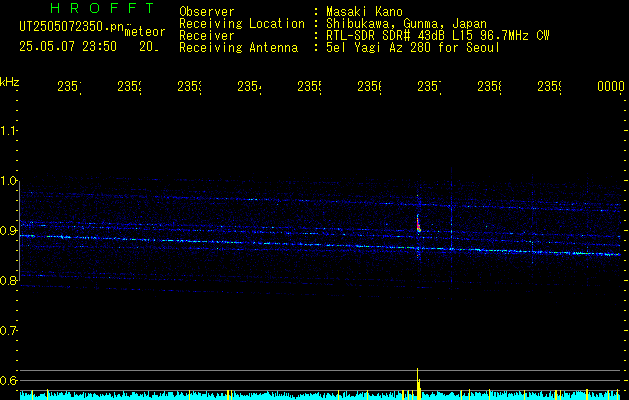
Task: Select 'Shibukawa, Gunma, Japan' location text
Action: pyautogui.click(x=406, y=24)
